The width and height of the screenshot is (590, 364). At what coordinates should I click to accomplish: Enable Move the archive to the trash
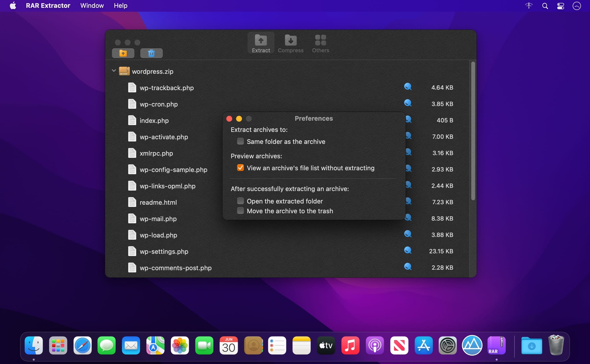pos(240,211)
